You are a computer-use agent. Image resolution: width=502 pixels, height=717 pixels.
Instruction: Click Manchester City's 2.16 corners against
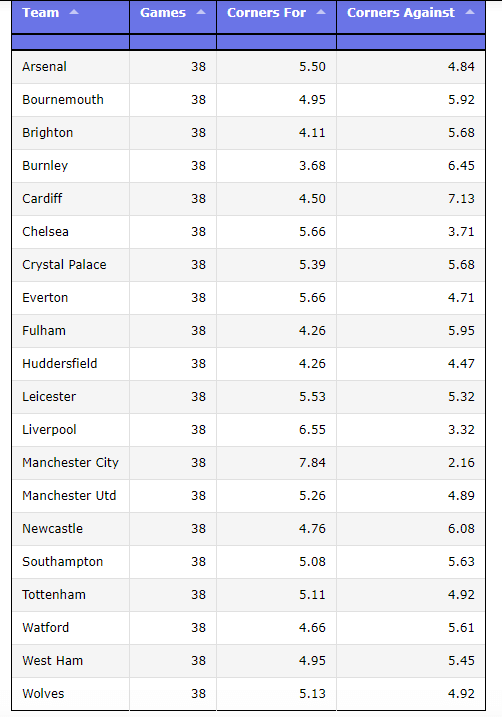coord(461,463)
